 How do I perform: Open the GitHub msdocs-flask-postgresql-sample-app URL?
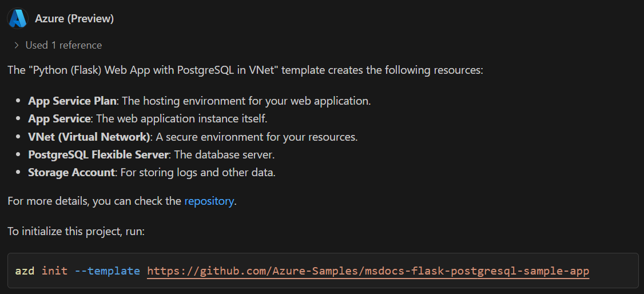click(x=368, y=271)
